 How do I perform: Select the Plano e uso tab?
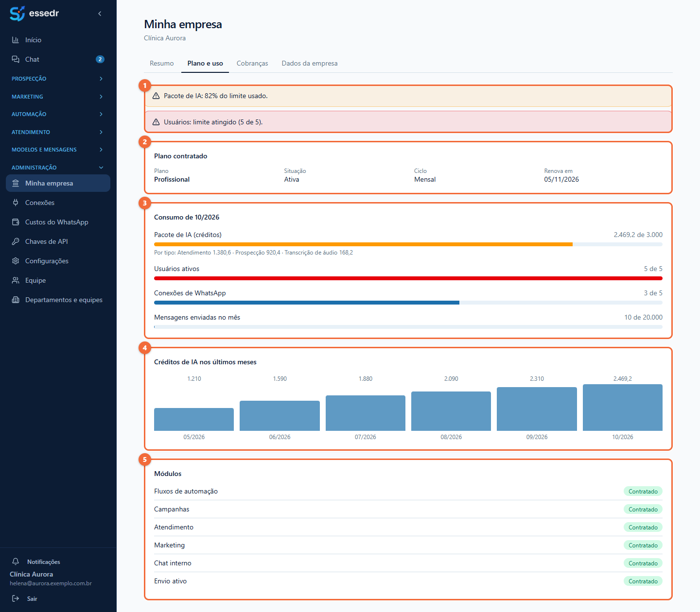[205, 64]
